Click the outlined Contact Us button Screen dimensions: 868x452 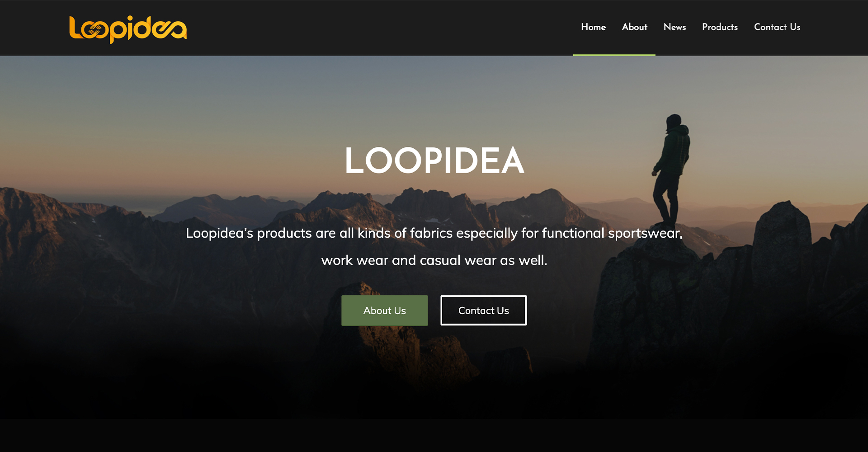click(x=483, y=311)
